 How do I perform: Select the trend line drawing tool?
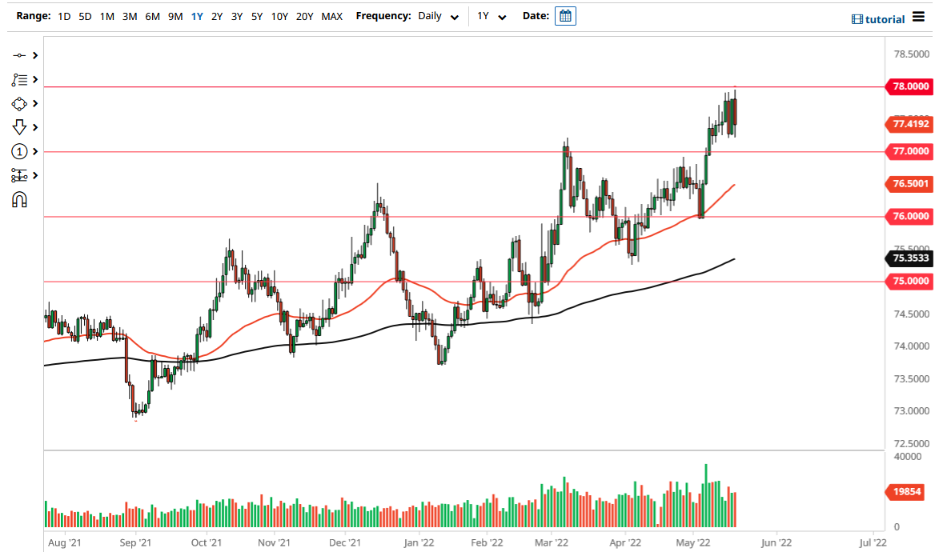[21, 55]
